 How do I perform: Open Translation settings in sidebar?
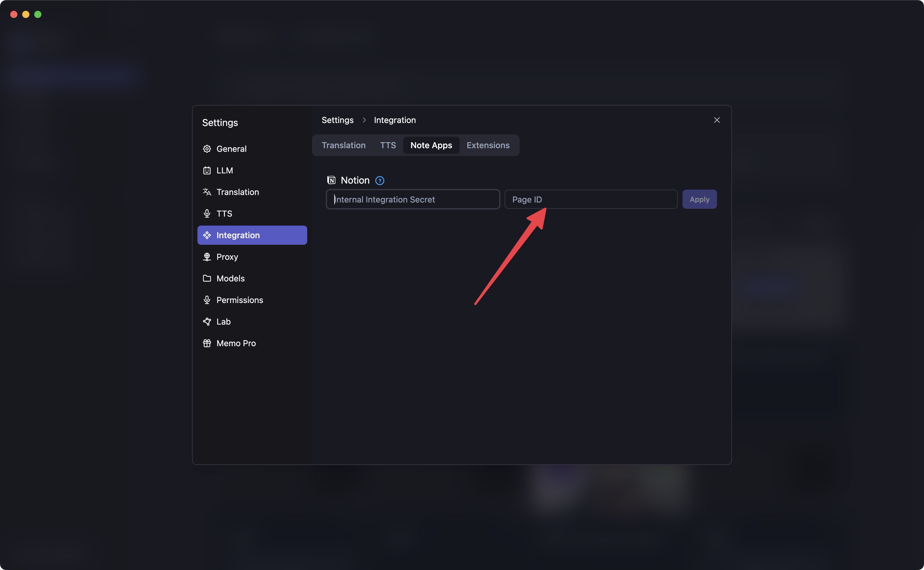[x=252, y=192]
